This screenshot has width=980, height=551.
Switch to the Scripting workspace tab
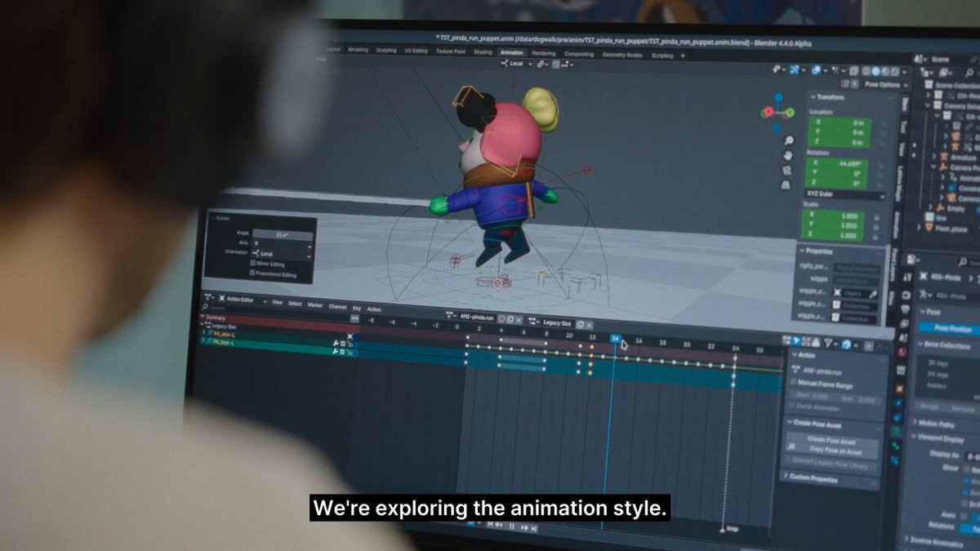point(662,56)
